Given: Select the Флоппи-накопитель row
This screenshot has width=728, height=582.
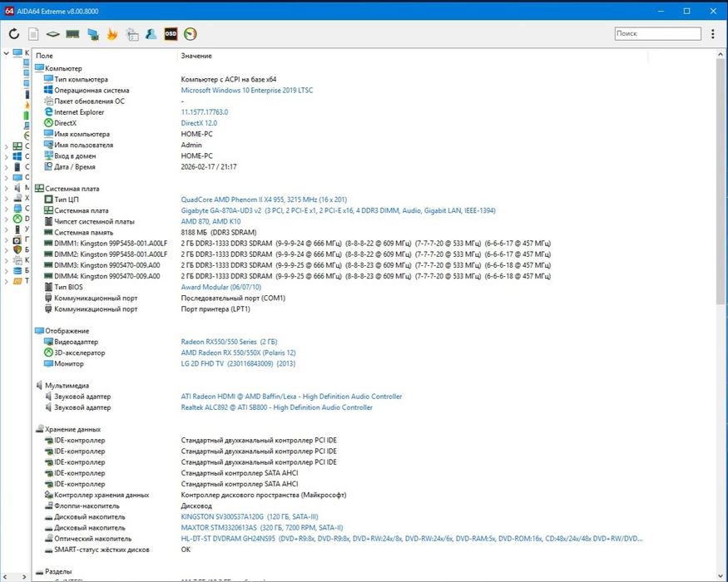Looking at the screenshot, I should [x=87, y=506].
